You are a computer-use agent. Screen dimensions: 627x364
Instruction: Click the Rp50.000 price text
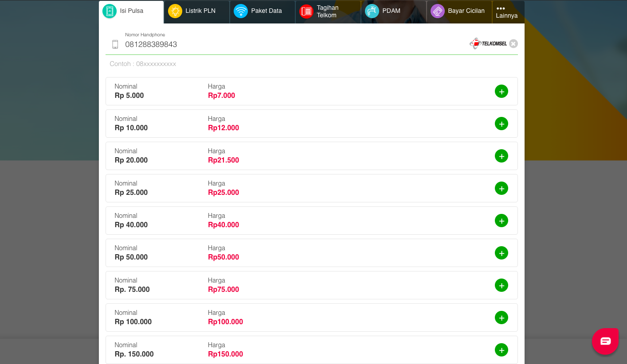(x=223, y=257)
